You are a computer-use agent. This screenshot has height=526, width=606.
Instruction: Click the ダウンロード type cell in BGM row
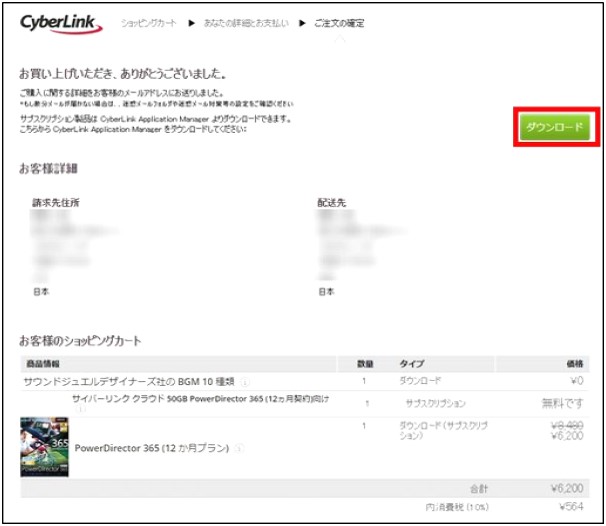(420, 381)
